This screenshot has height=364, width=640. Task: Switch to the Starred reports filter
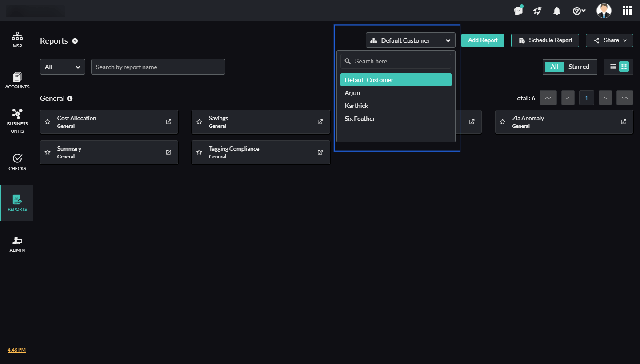[x=579, y=67]
